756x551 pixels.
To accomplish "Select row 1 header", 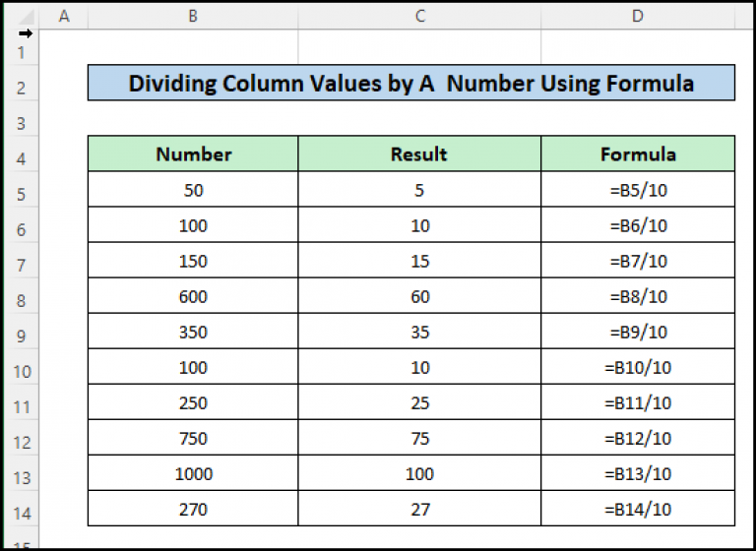I will [x=22, y=47].
